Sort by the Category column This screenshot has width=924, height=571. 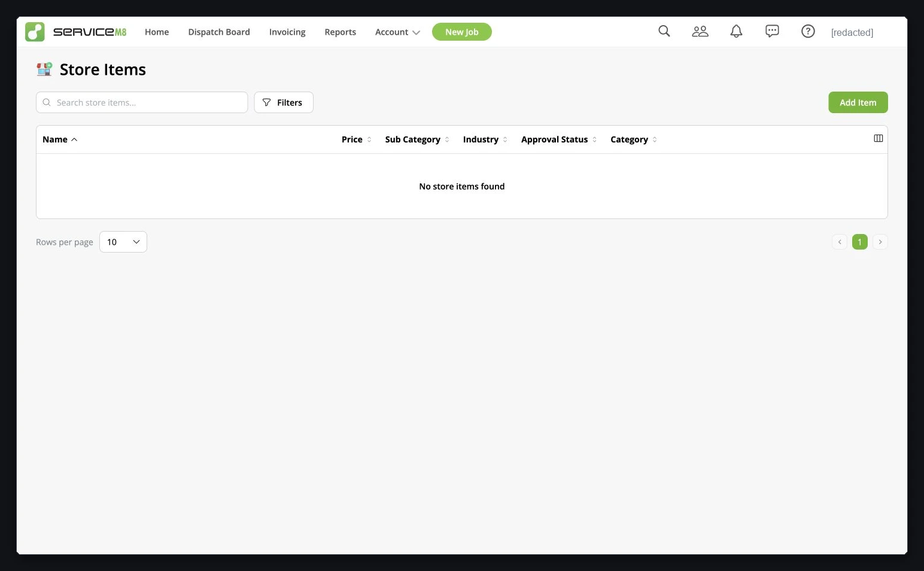634,139
